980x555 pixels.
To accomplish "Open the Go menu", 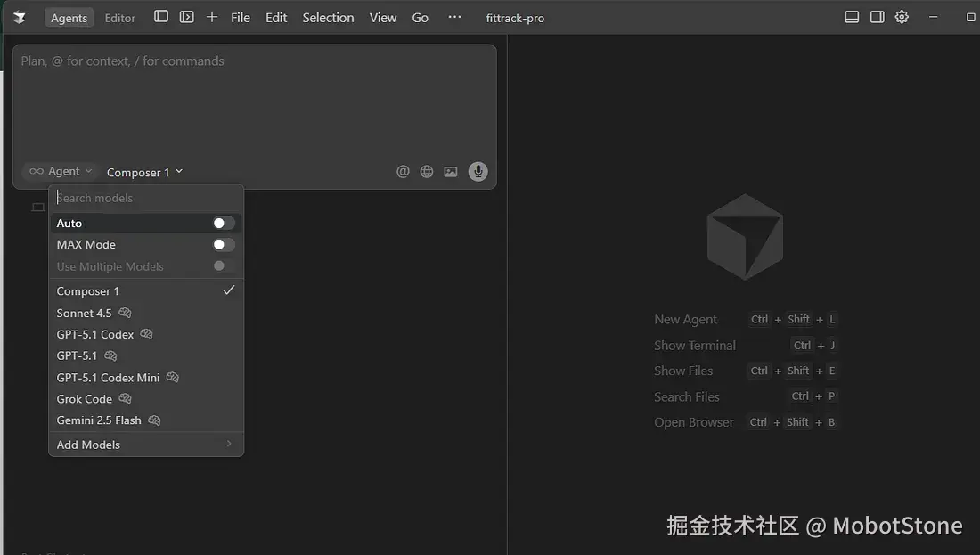I will coord(420,18).
